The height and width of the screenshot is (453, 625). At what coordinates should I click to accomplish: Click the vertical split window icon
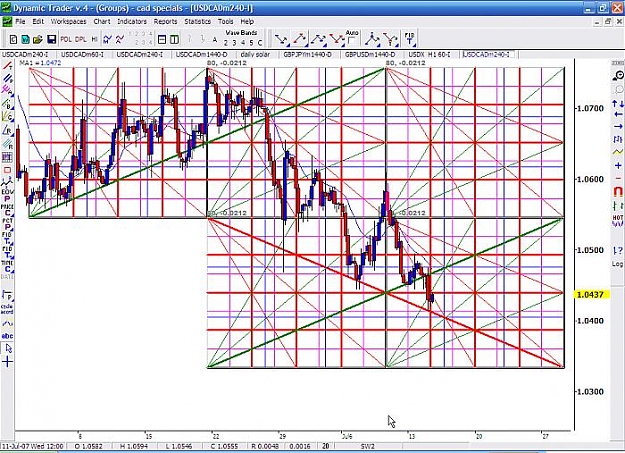(174, 39)
